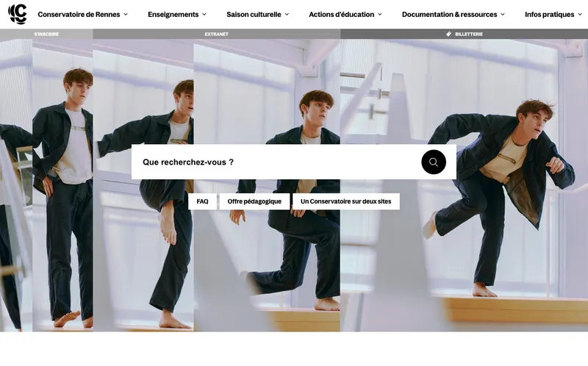The width and height of the screenshot is (588, 366).
Task: Click the ticket icon beside Billetterie
Action: click(x=449, y=34)
